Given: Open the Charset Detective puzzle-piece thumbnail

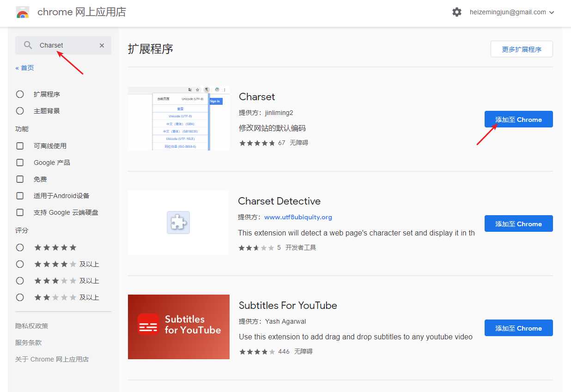Looking at the screenshot, I should (178, 223).
